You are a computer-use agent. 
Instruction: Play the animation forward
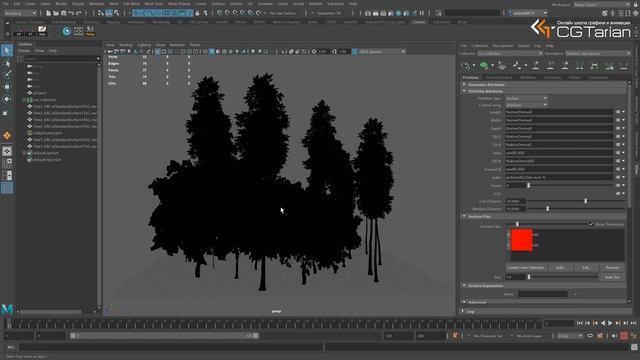tap(611, 323)
